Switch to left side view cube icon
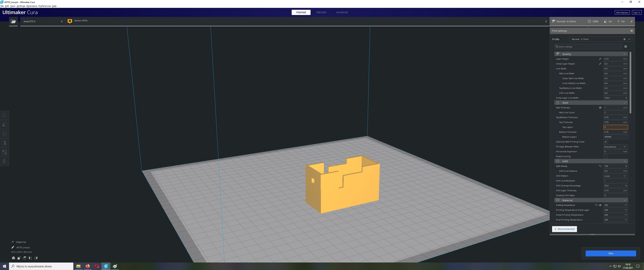644x270 pixels. (30, 258)
